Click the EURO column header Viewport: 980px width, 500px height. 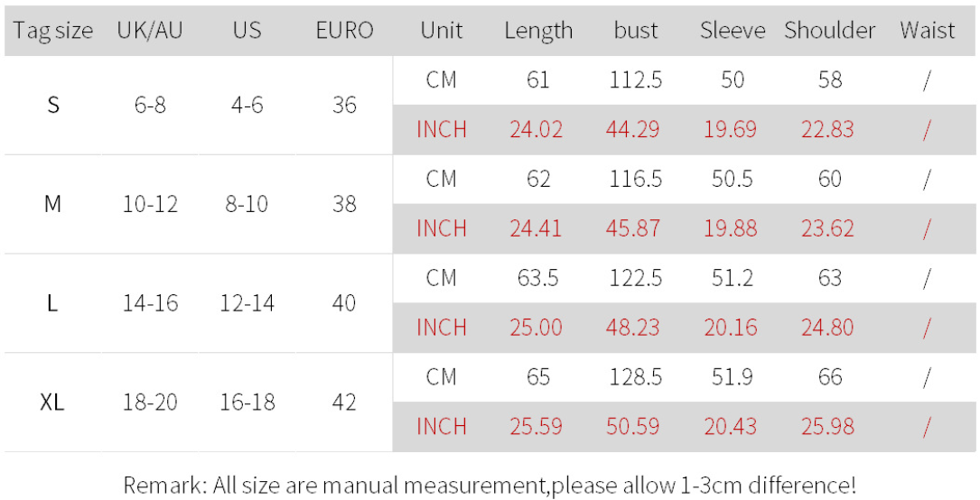(344, 31)
